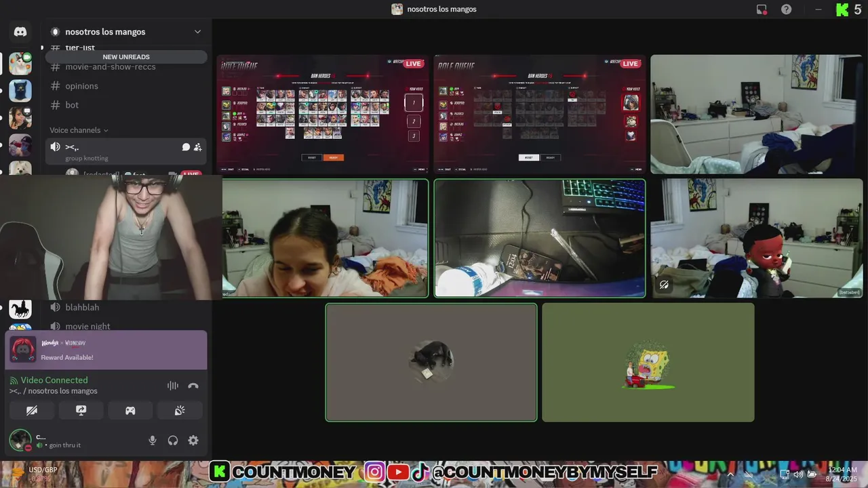This screenshot has height=488, width=868.
Task: Open the dark-haired girl avatar server
Action: coord(20,117)
